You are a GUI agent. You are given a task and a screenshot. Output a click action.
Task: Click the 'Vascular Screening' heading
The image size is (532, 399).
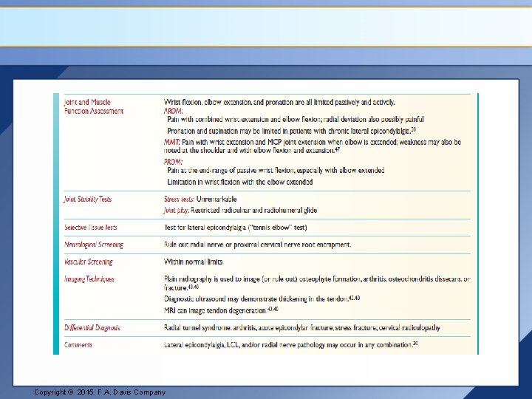pos(89,262)
